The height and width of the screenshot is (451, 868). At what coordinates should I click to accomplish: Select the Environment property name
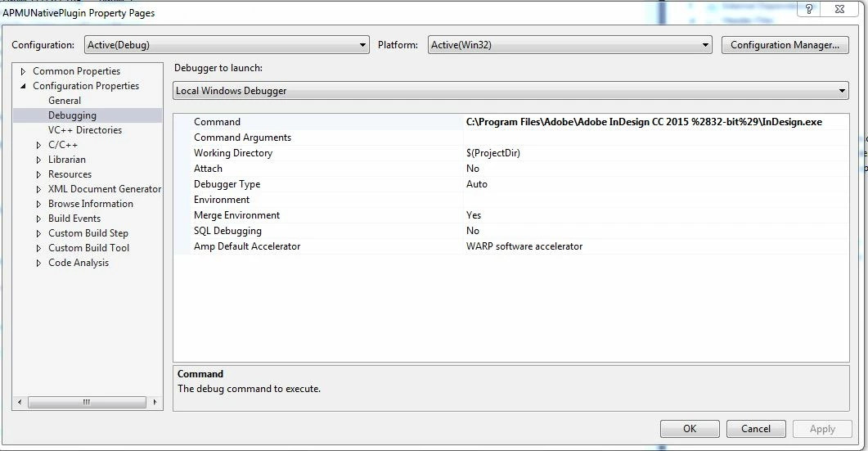tap(222, 200)
